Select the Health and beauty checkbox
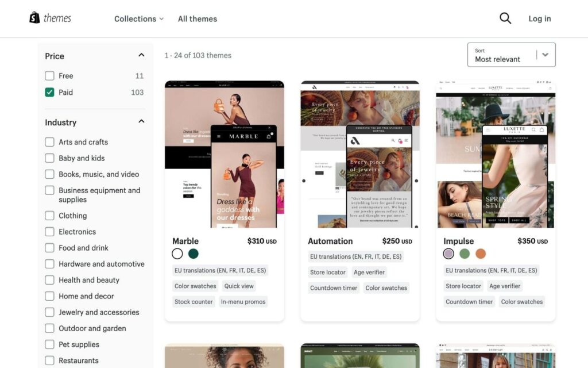Viewport: 588px width, 368px height. click(x=49, y=280)
